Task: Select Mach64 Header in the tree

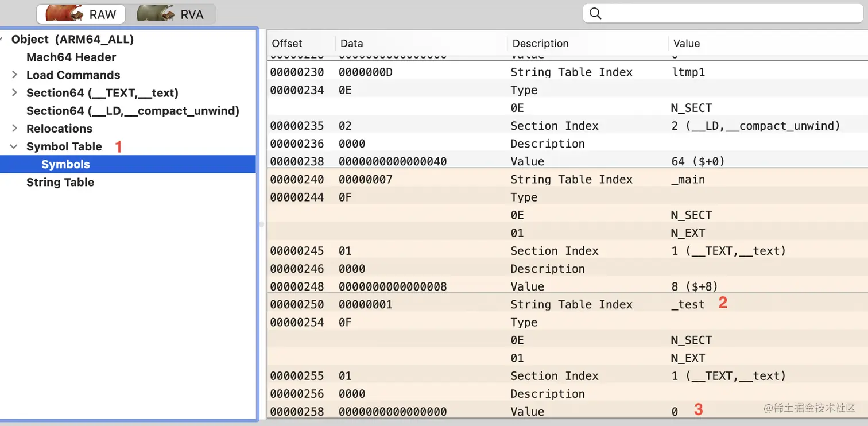Action: tap(71, 57)
